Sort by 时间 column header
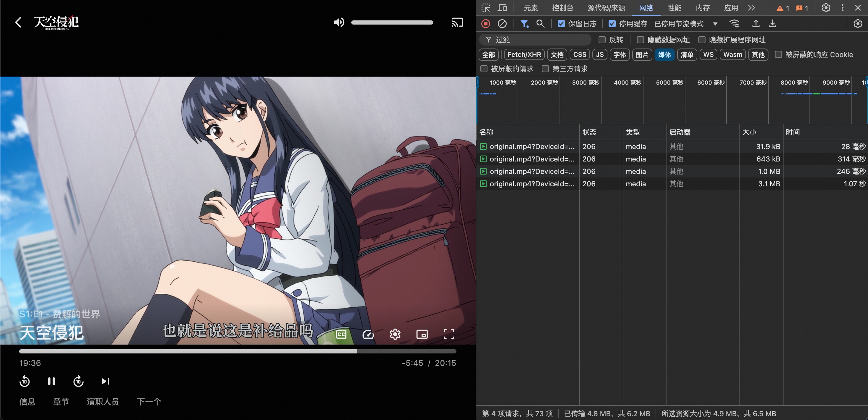Viewport: 868px width, 420px height. [x=825, y=132]
